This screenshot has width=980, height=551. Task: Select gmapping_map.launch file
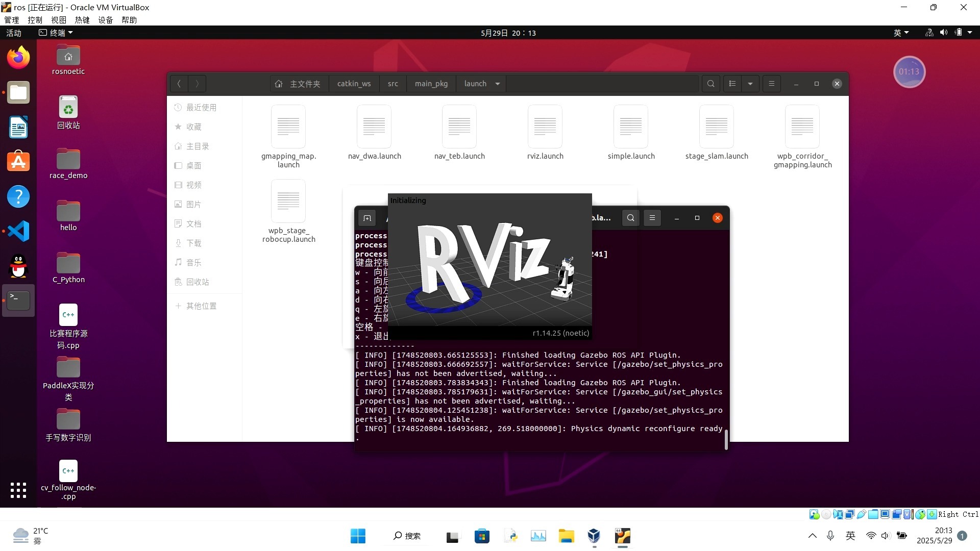288,137
